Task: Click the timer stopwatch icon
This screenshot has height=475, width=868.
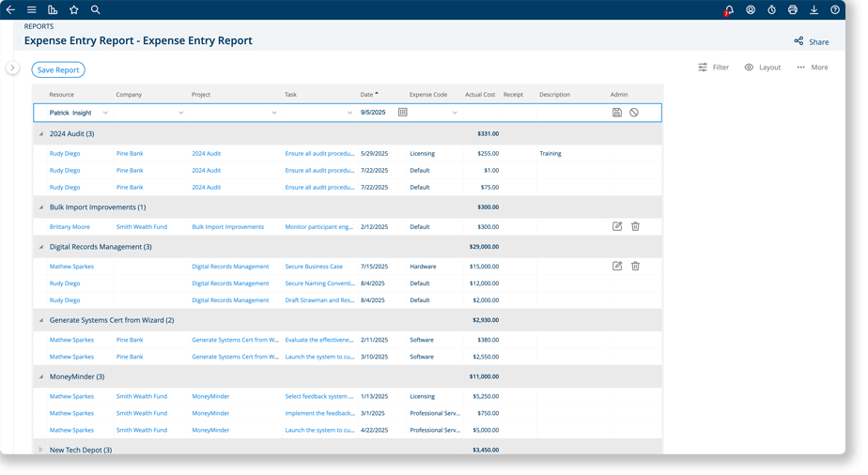Action: coord(771,9)
